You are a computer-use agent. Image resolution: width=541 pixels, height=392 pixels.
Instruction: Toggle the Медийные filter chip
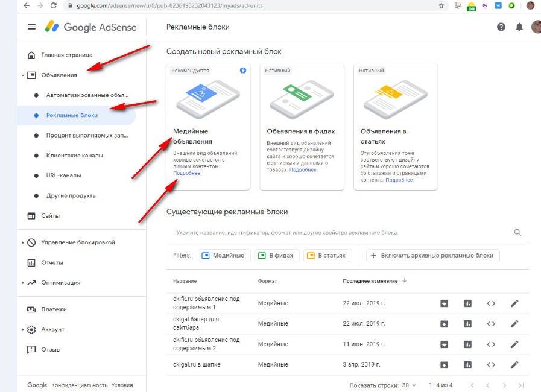[223, 256]
